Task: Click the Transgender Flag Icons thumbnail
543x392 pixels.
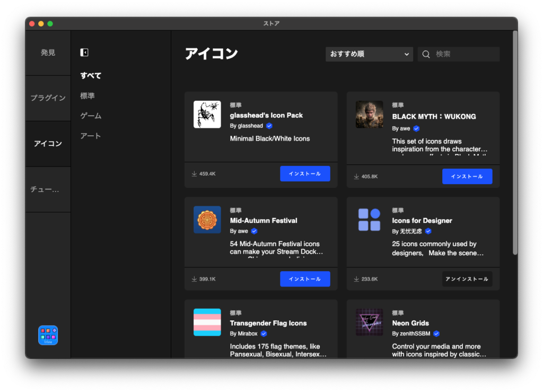Action: (x=207, y=322)
